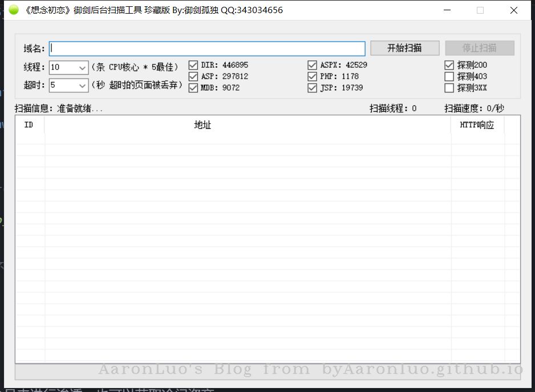Disable the MDB: 9072 dictionary checkbox
535x392 pixels.
pos(193,88)
